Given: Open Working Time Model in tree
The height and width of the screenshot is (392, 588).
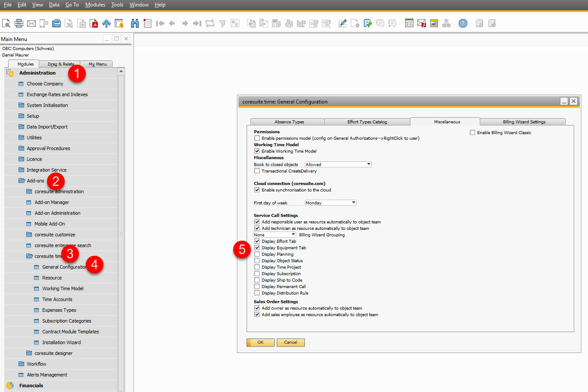Looking at the screenshot, I should click(x=63, y=289).
